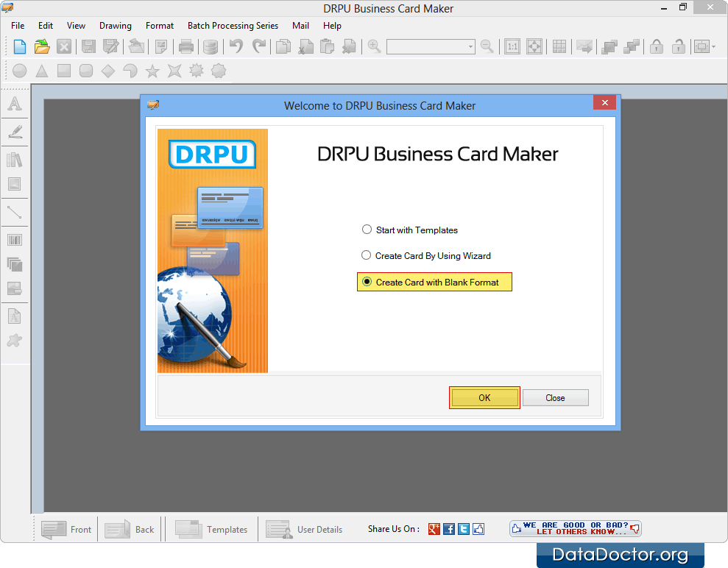Viewport: 728px width, 568px height.
Task: Click the Paste clipboard icon in toolbar
Action: [328, 47]
